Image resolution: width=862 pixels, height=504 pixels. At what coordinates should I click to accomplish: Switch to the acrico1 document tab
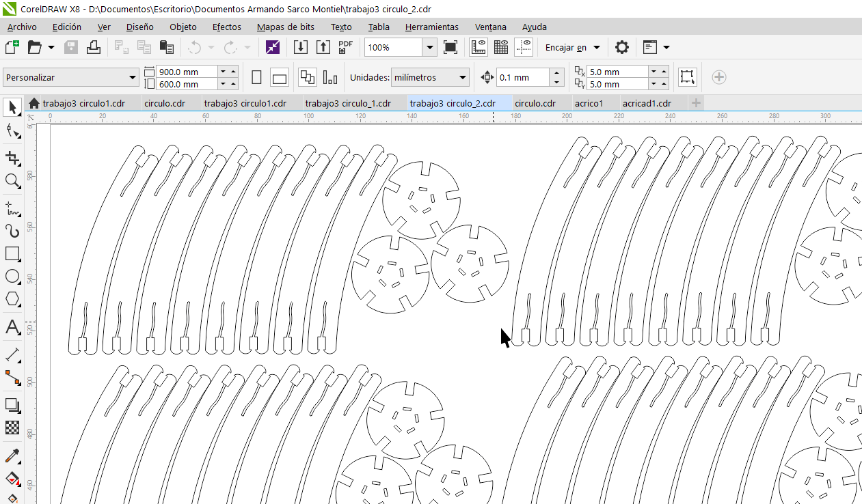coord(589,103)
